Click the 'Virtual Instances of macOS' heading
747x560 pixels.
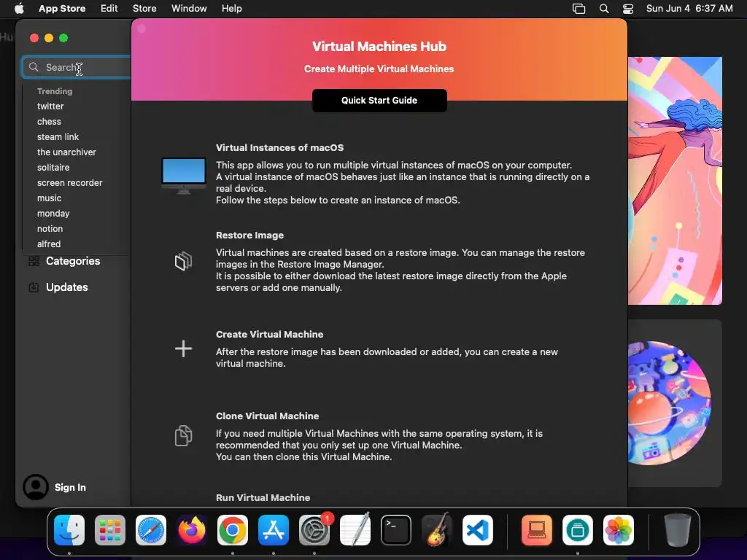click(279, 147)
